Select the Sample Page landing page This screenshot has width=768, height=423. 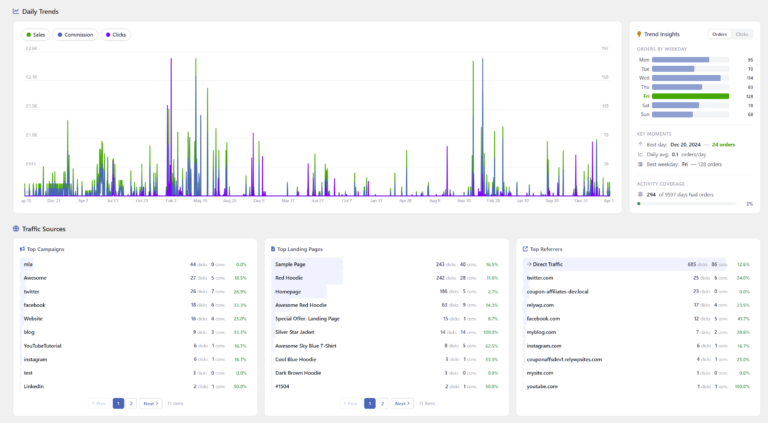pyautogui.click(x=387, y=264)
